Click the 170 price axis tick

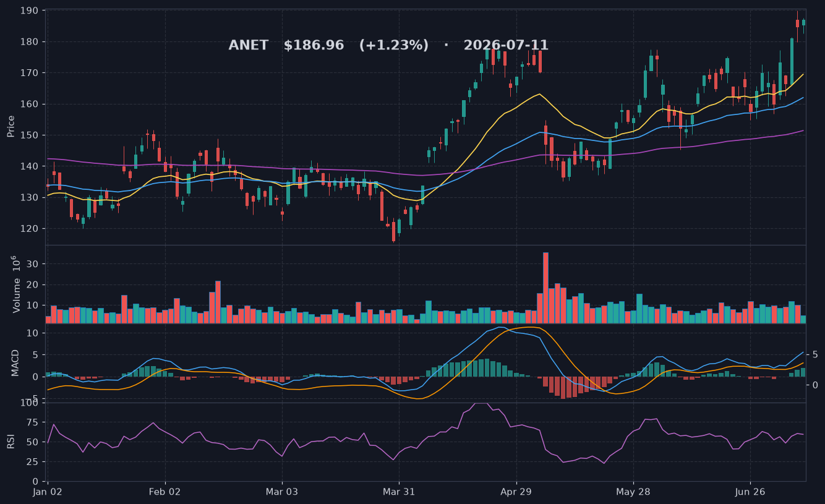click(x=30, y=73)
